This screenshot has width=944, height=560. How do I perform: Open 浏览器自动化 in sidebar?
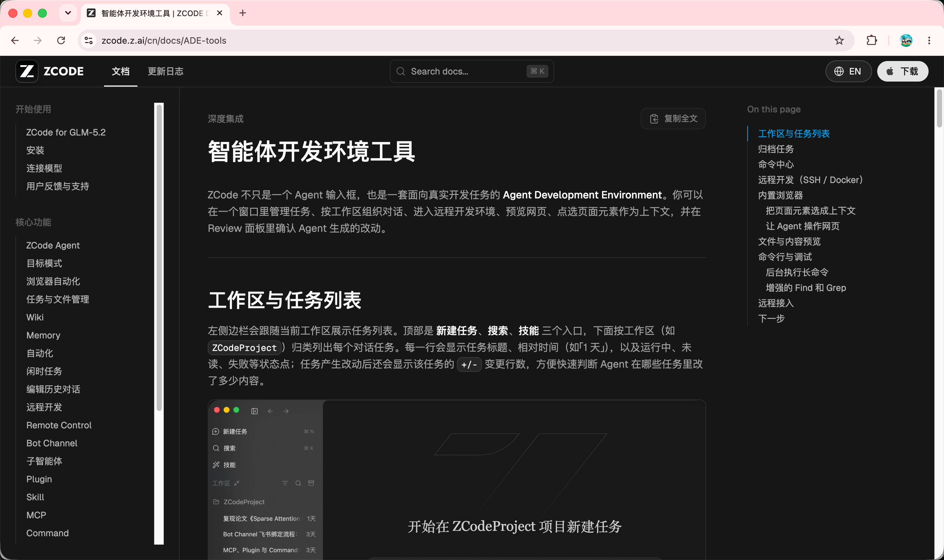click(x=53, y=282)
